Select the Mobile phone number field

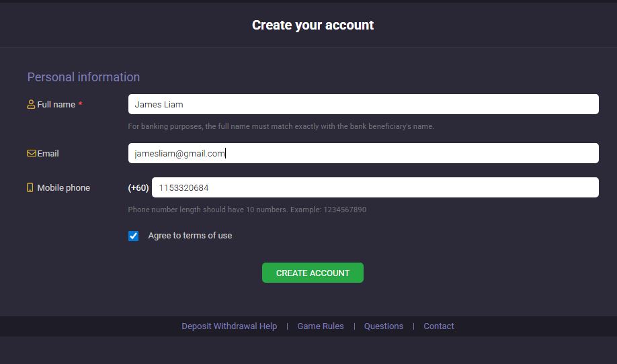(x=375, y=187)
